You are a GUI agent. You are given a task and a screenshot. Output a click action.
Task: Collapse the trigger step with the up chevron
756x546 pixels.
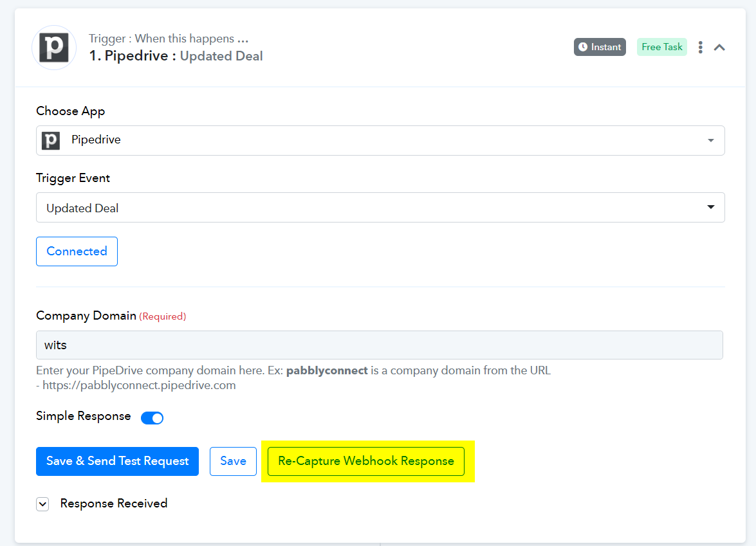[719, 47]
